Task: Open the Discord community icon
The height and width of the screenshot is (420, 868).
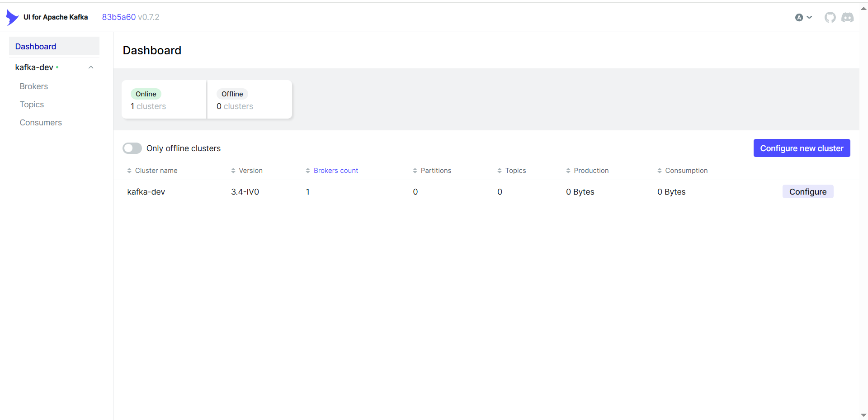Action: click(847, 17)
